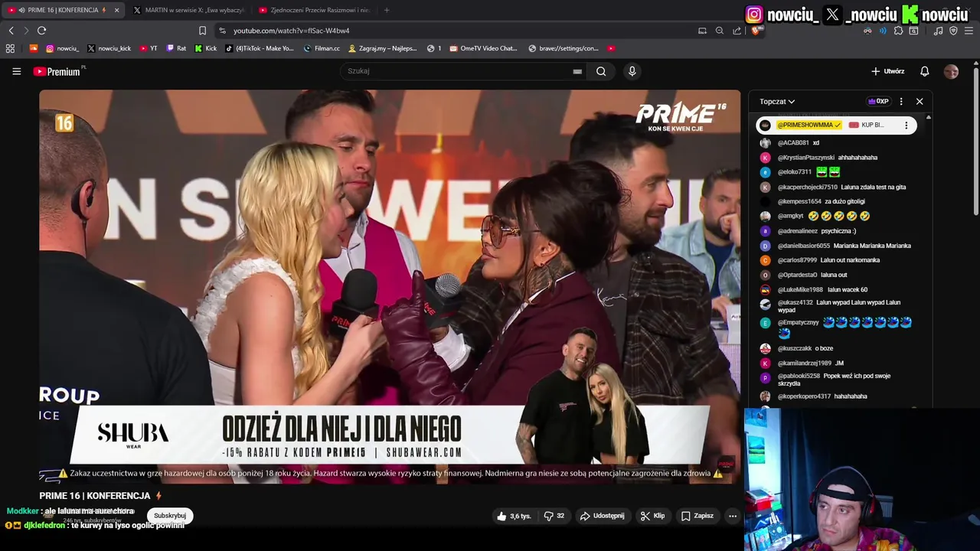Save video with Zapisz button
980x551 pixels.
tap(697, 516)
